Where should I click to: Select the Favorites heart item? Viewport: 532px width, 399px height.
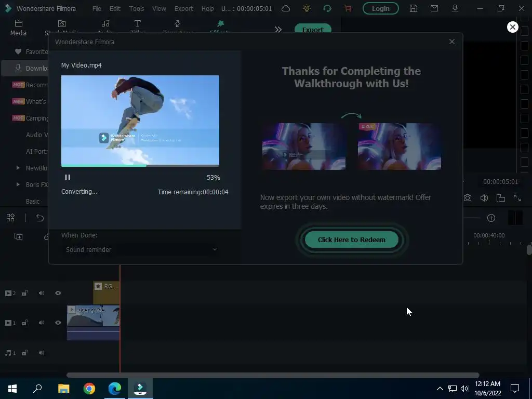coord(31,51)
